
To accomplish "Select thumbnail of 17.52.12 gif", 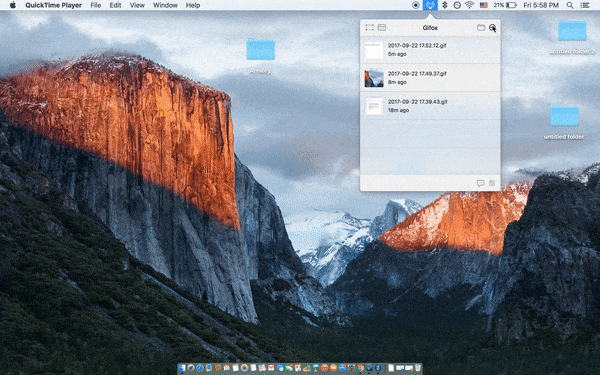I will pos(374,50).
